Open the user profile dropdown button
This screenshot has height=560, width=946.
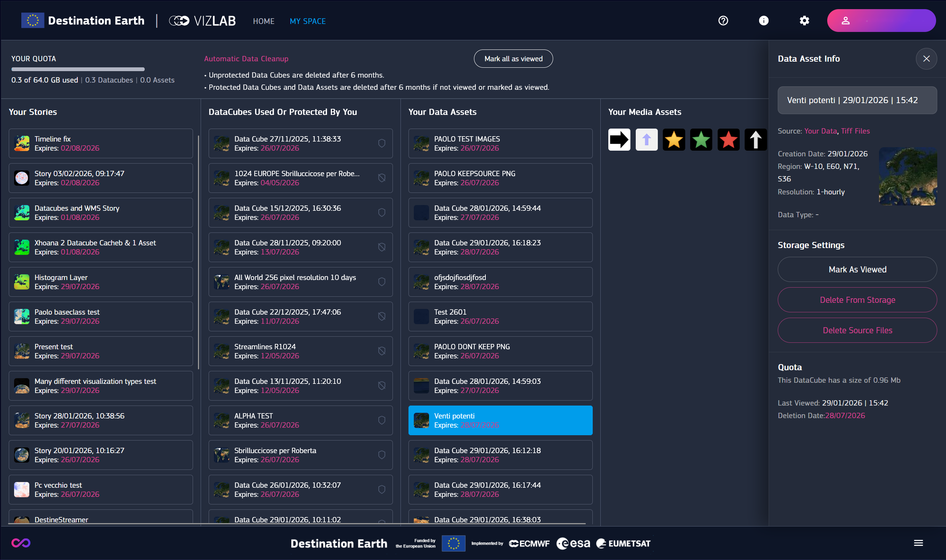tap(881, 21)
